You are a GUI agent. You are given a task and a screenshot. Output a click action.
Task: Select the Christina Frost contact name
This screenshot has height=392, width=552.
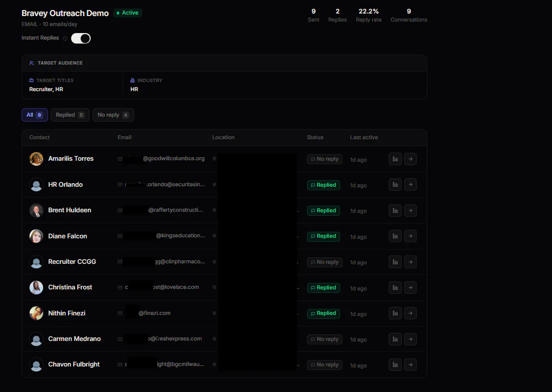(70, 287)
